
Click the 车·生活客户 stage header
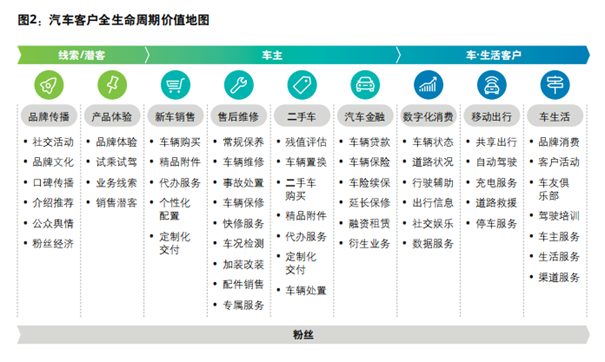493,55
